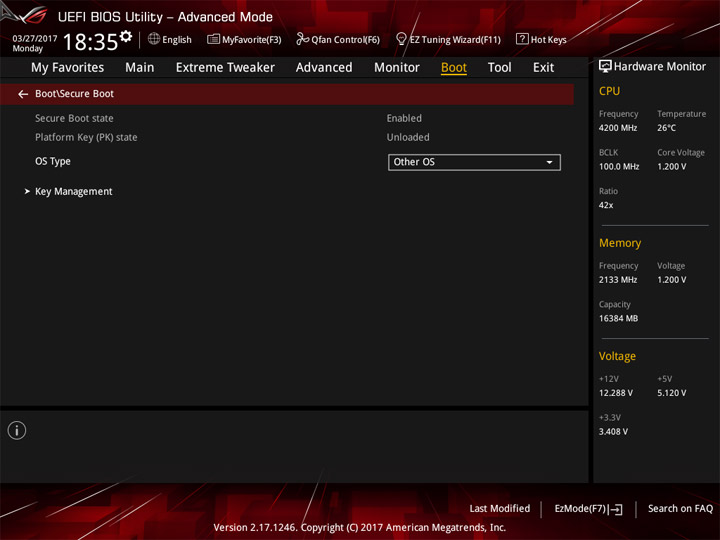This screenshot has height=540, width=720.
Task: Open MyFavorite(F3)
Action: click(244, 39)
